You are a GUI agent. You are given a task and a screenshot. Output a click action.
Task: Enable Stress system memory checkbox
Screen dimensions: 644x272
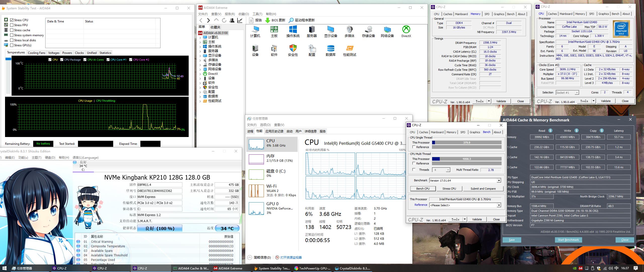[x=12, y=35]
